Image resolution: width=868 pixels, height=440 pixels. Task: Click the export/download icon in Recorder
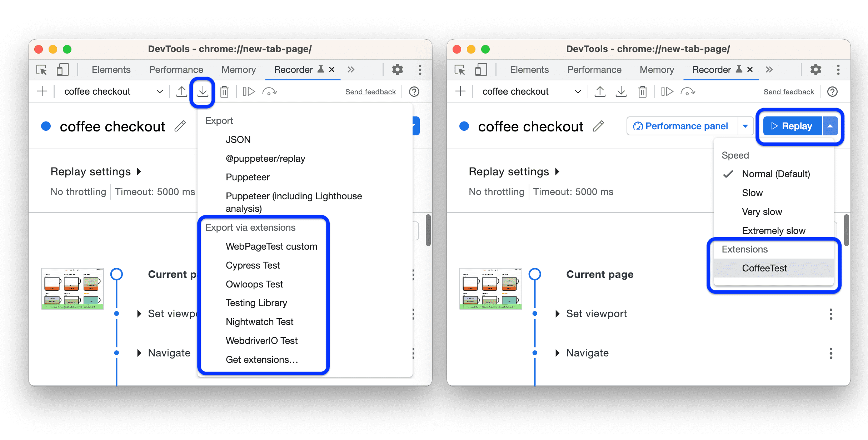[203, 91]
